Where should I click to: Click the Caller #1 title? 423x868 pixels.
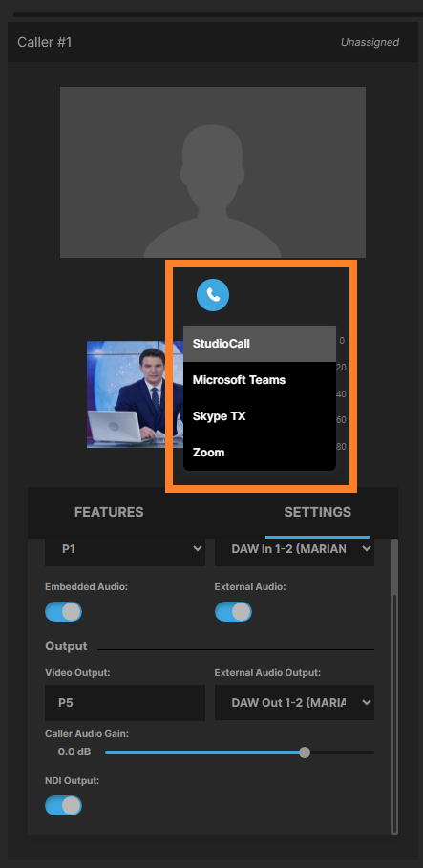[44, 43]
